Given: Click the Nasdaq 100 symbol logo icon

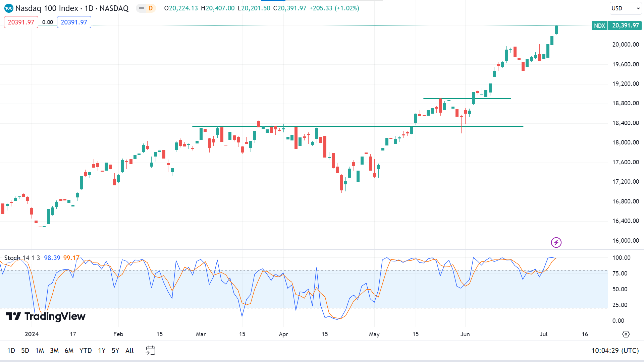Looking at the screenshot, I should pyautogui.click(x=9, y=8).
